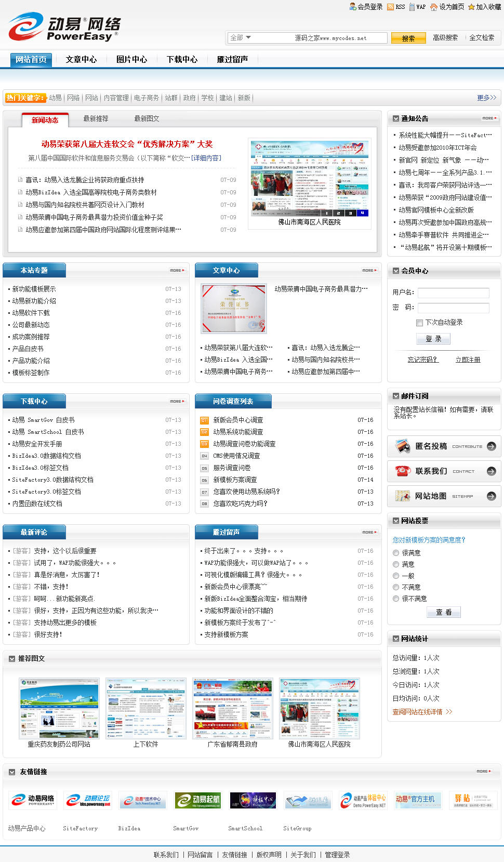The width and height of the screenshot is (504, 862).
Task: Open the 全文检索 link
Action: tap(482, 37)
